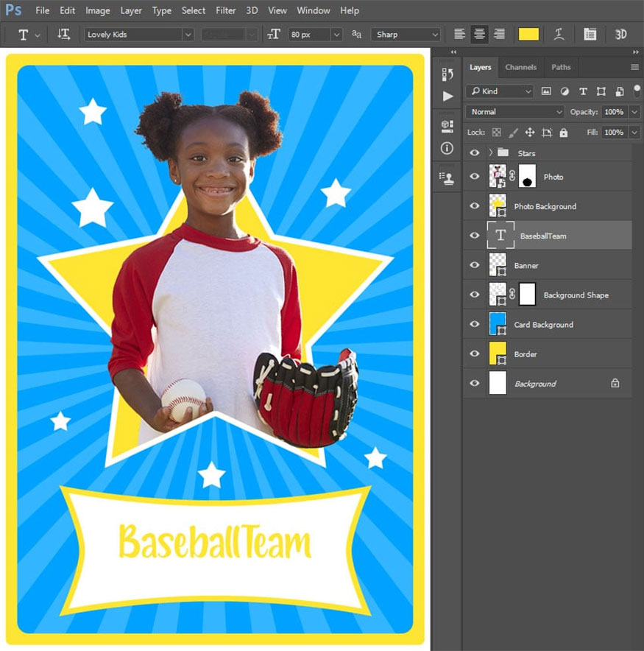Hide the Banner layer eye icon
The width and height of the screenshot is (644, 651).
(x=475, y=266)
